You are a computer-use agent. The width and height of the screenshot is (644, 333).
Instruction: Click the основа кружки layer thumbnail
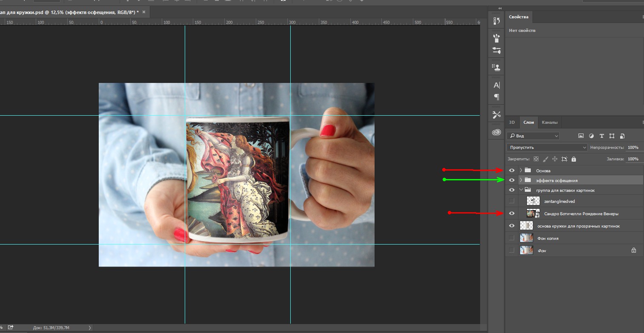click(527, 226)
